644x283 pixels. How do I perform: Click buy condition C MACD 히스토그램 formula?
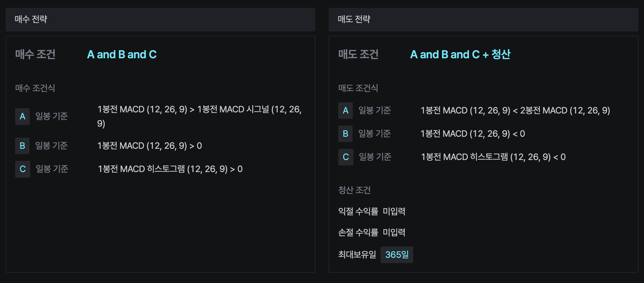click(170, 169)
